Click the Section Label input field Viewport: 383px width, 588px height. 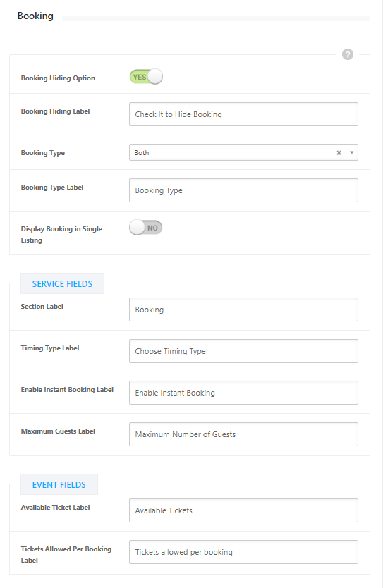click(x=243, y=310)
